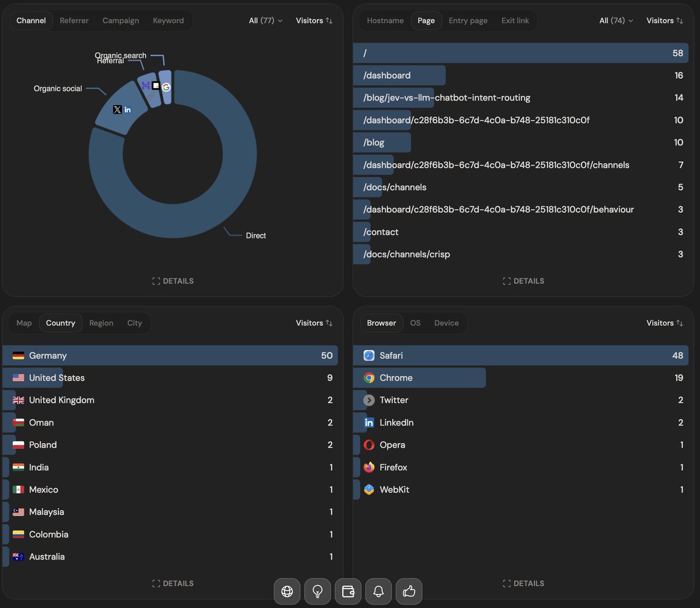Select the /docs/channels page row
Viewport: 700px width, 608px height.
[x=520, y=187]
